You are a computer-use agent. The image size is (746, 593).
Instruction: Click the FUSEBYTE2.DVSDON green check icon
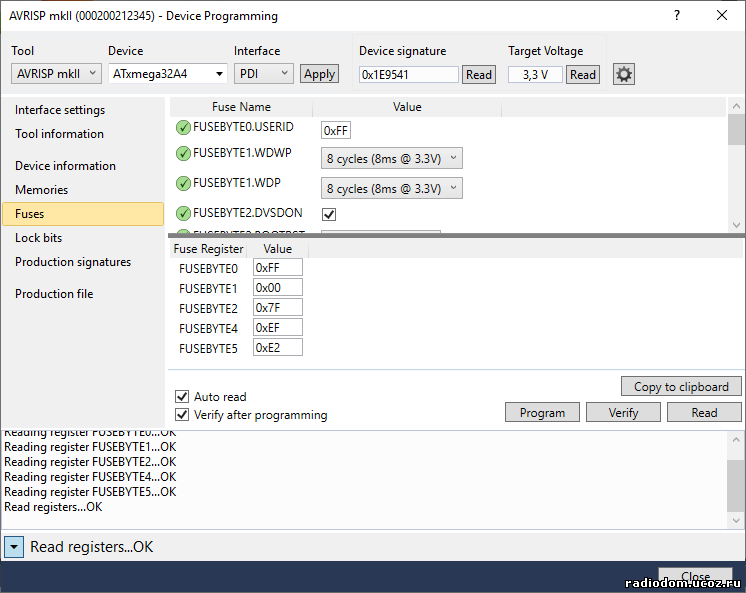[x=183, y=214]
